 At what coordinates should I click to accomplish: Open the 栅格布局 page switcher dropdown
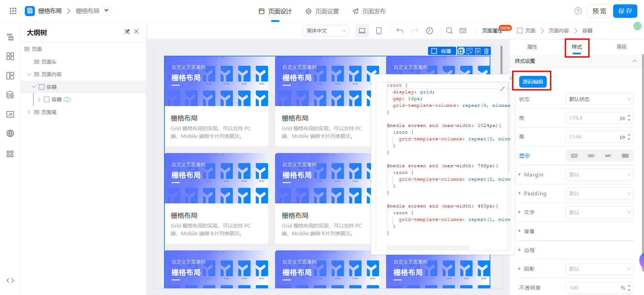click(106, 11)
